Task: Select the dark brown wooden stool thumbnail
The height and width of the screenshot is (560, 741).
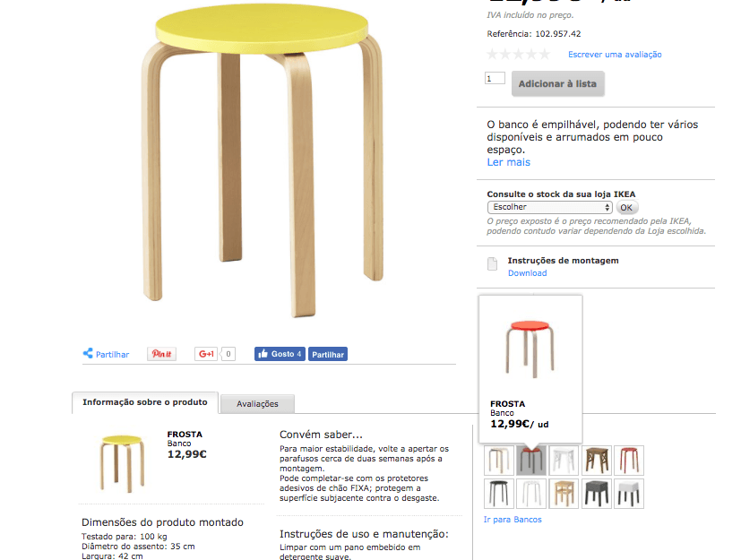Action: tap(597, 461)
